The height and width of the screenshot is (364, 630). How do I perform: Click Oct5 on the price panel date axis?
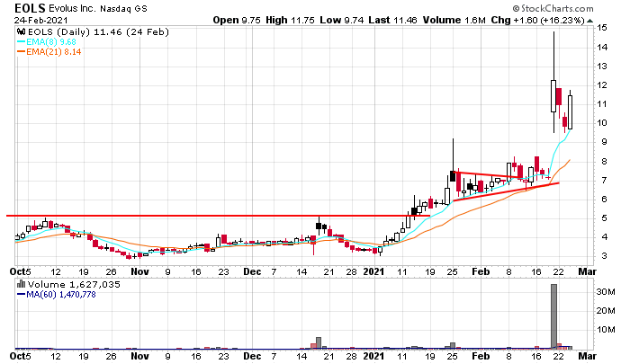point(20,271)
